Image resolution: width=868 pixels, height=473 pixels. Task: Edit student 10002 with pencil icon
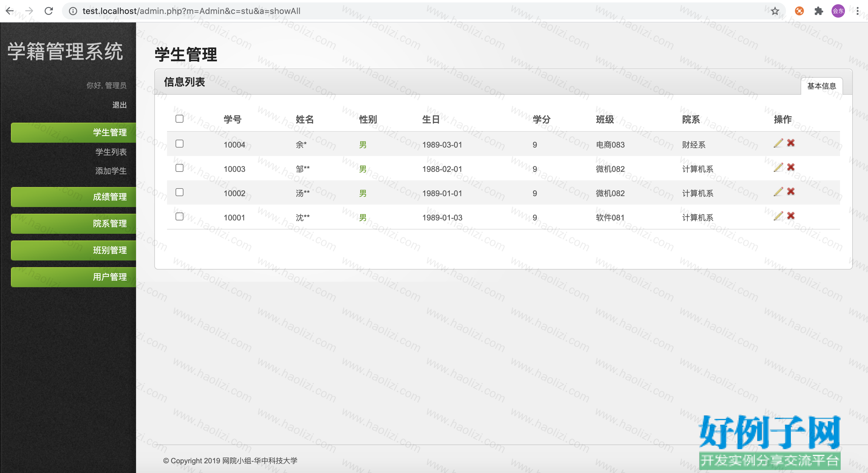click(778, 192)
